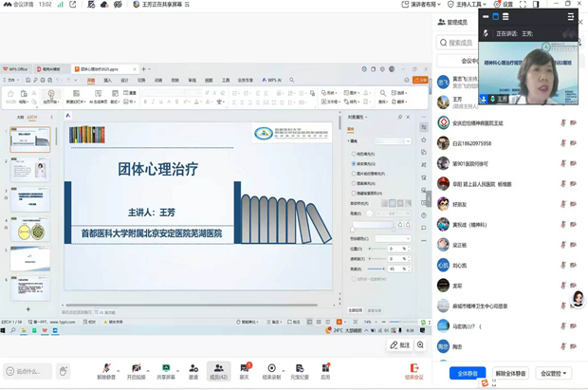Select the 设计 ribbon tab in WPS
The width and height of the screenshot is (588, 390).
pos(124,81)
